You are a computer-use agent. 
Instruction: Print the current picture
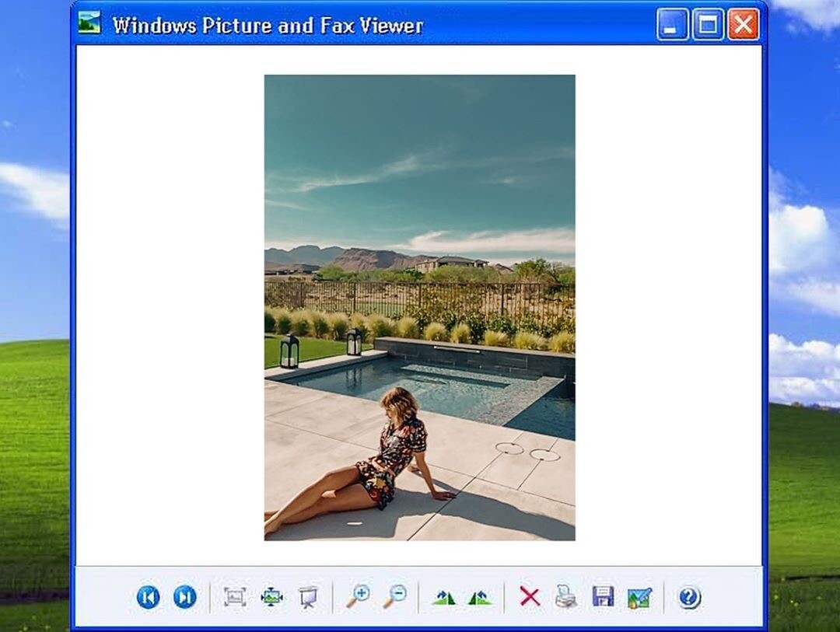click(566, 597)
